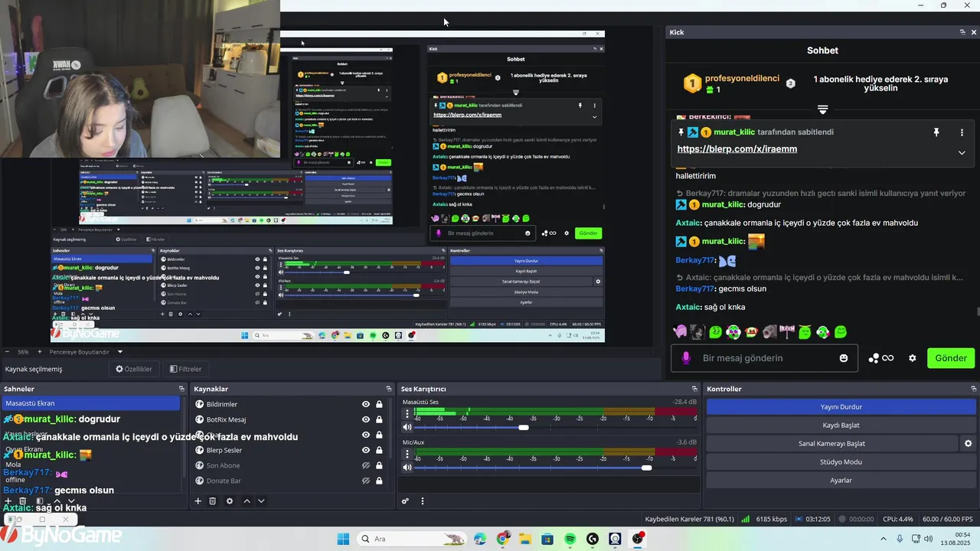Open Kick chat settings gear
Screen dimensions: 980x551
pyautogui.click(x=912, y=358)
